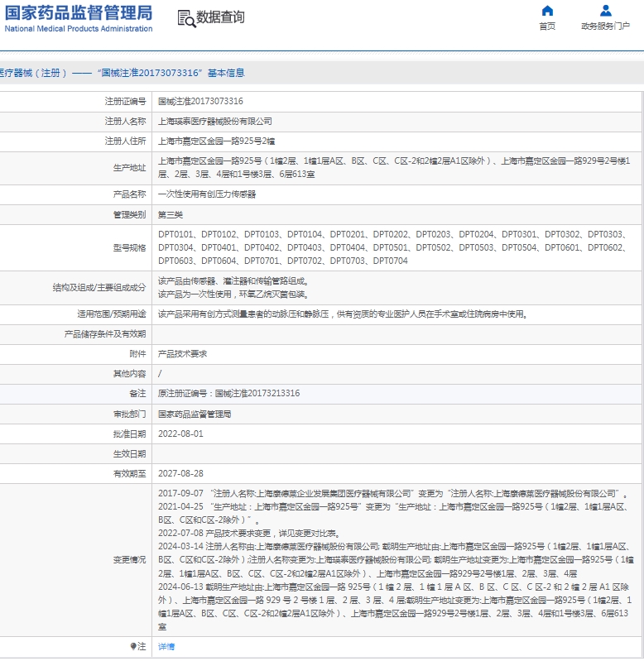Image resolution: width=644 pixels, height=661 pixels.
Task: Click the 2024-03-14 change record entry
Action: click(x=396, y=560)
